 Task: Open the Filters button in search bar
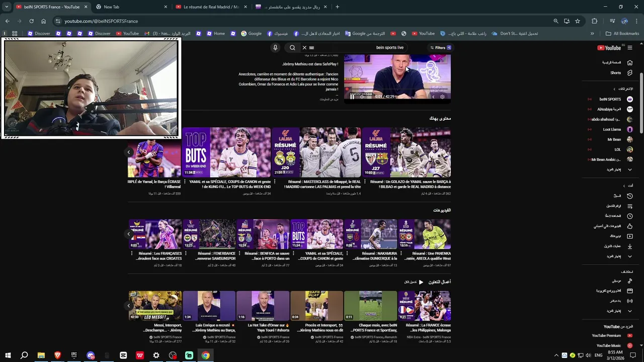[440, 48]
